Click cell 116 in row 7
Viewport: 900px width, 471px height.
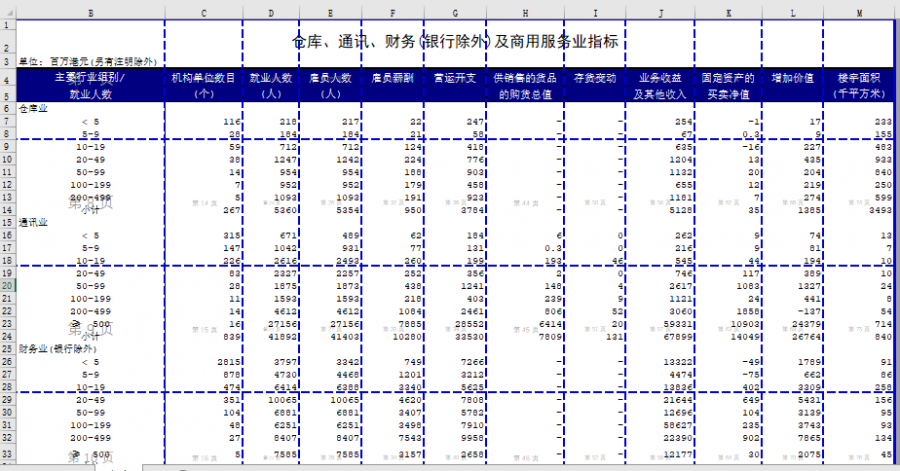231,122
